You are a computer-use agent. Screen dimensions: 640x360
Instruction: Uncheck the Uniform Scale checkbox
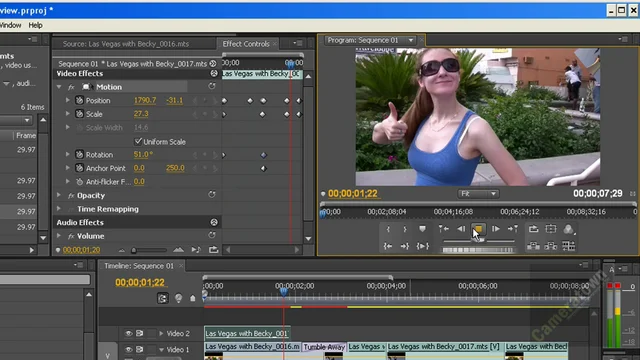138,141
